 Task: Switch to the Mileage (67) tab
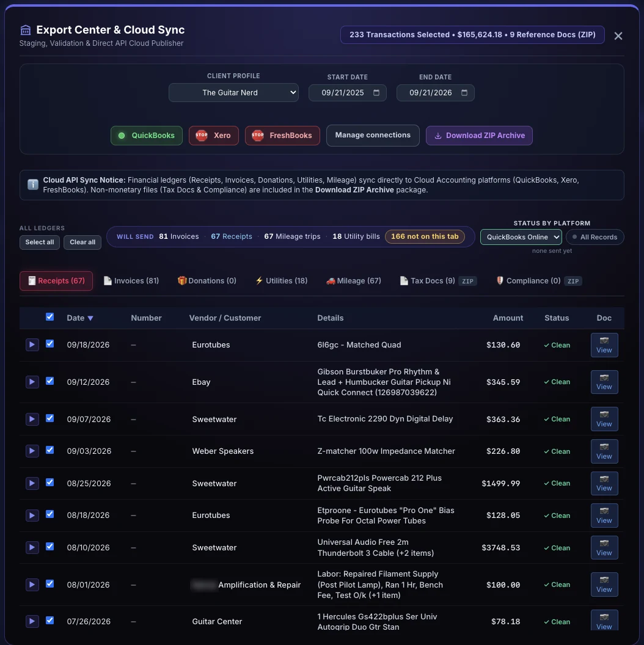(354, 281)
